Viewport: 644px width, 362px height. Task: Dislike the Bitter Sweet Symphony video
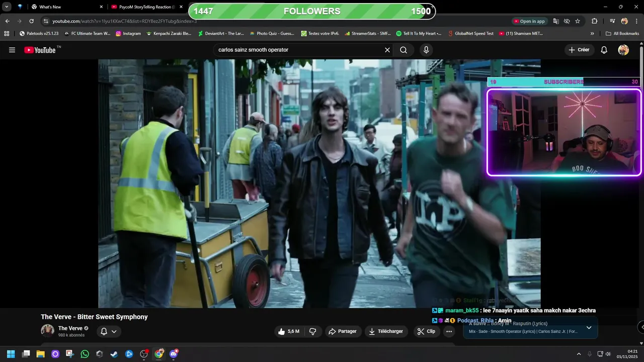tap(312, 331)
